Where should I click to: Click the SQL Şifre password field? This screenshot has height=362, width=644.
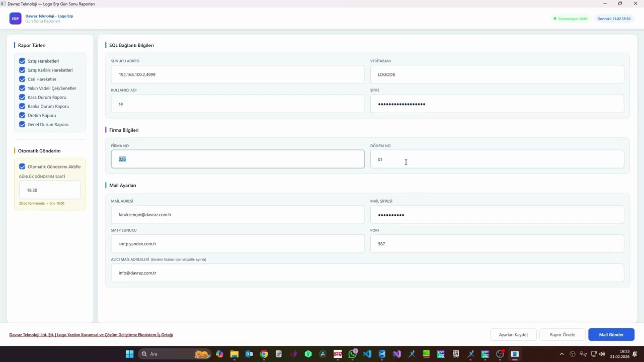(497, 104)
